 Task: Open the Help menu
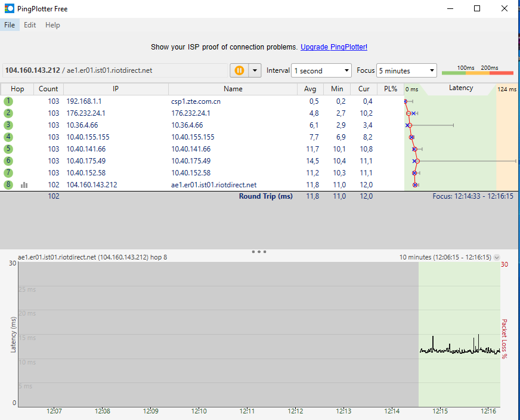click(x=52, y=25)
